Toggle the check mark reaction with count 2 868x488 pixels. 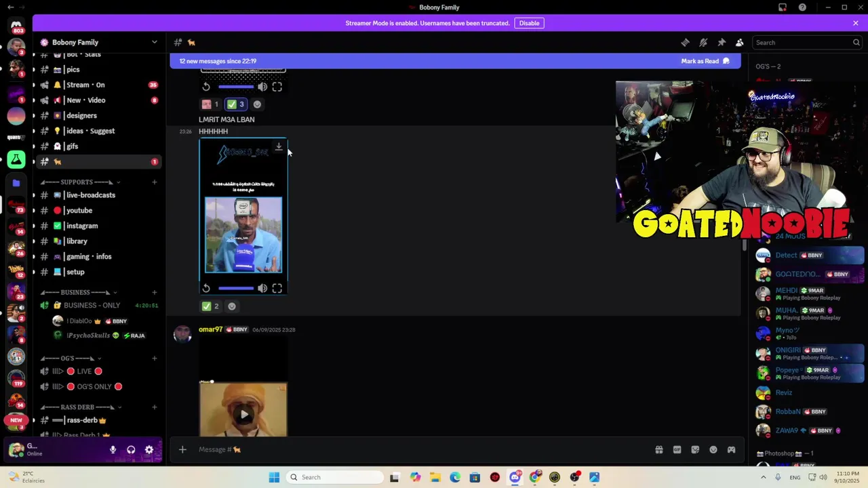211,306
